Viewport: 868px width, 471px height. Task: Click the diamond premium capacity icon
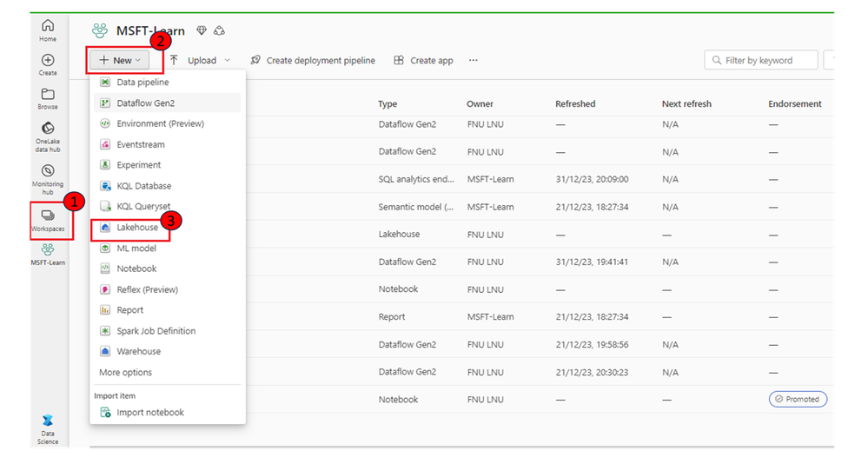[202, 30]
